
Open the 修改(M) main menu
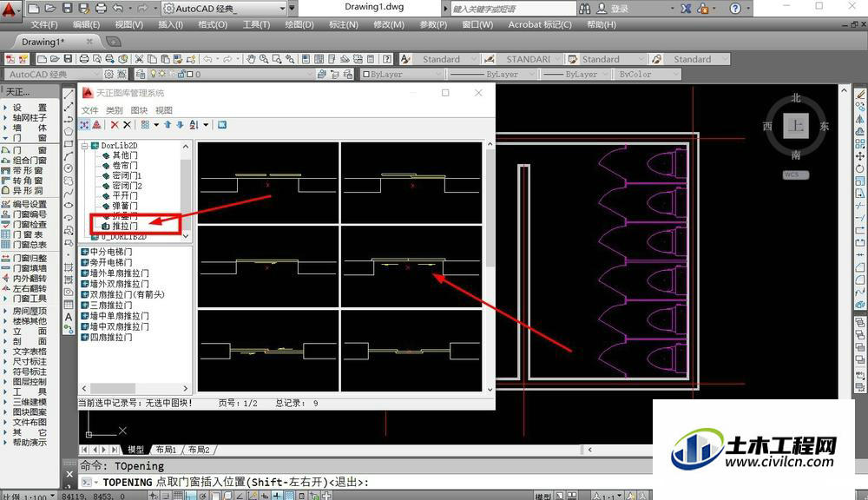(x=389, y=24)
